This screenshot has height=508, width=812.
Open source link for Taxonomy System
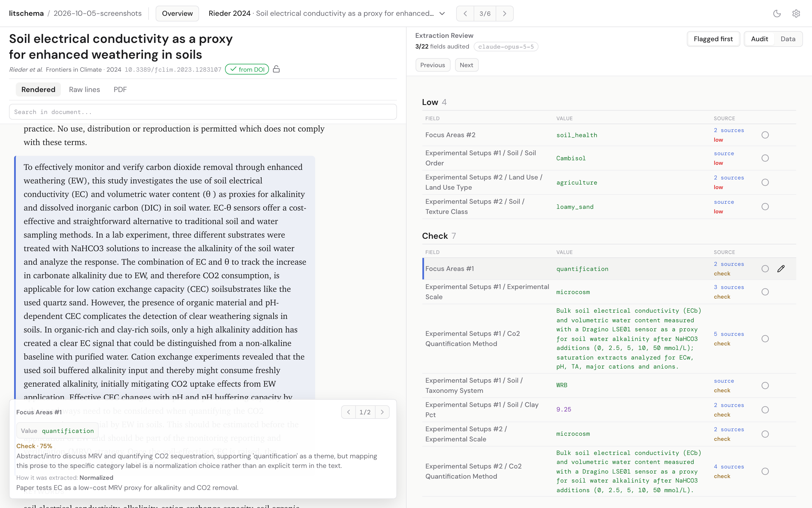point(724,381)
